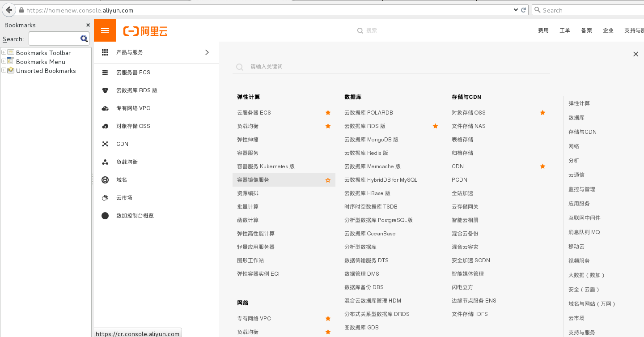
Task: Open 全站加速 link
Action: click(462, 193)
